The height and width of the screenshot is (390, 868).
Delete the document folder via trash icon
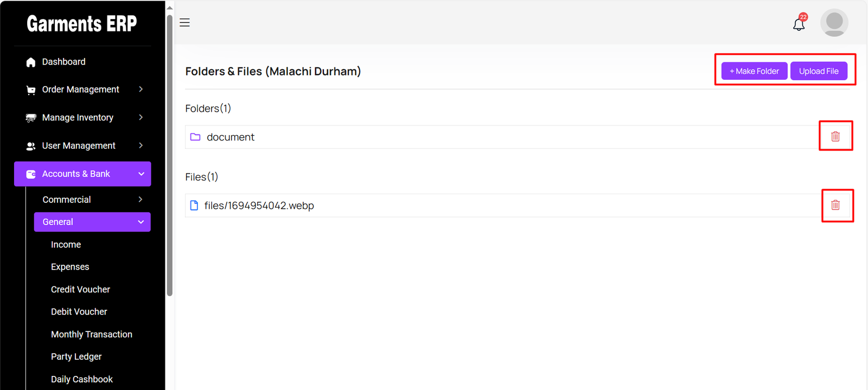tap(835, 137)
